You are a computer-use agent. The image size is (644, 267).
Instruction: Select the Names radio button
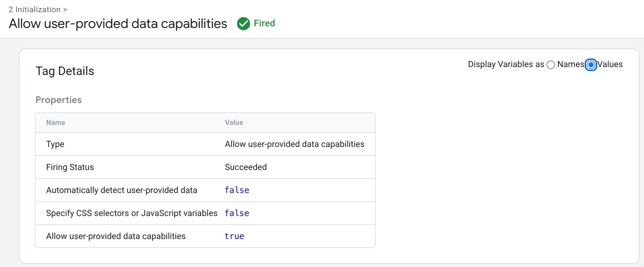pos(551,65)
